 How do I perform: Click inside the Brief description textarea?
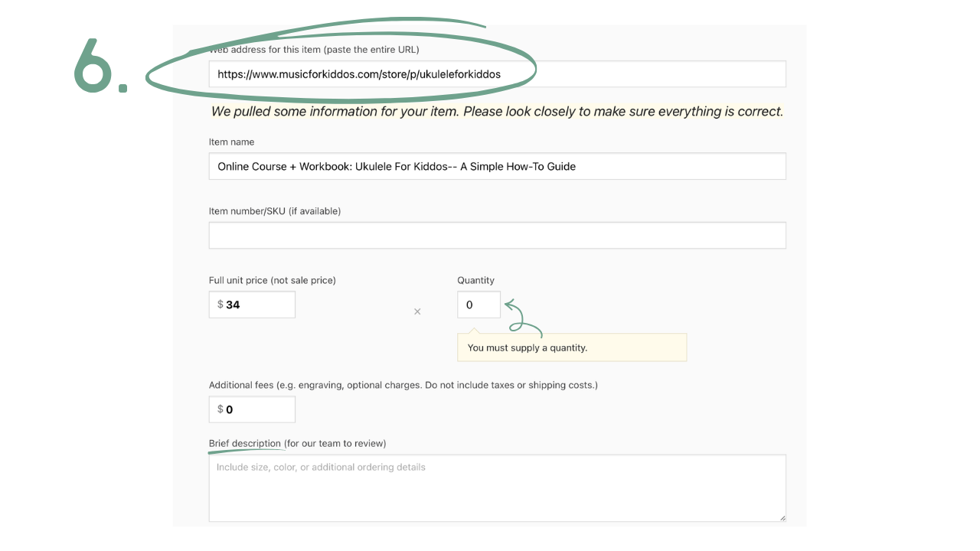point(497,488)
